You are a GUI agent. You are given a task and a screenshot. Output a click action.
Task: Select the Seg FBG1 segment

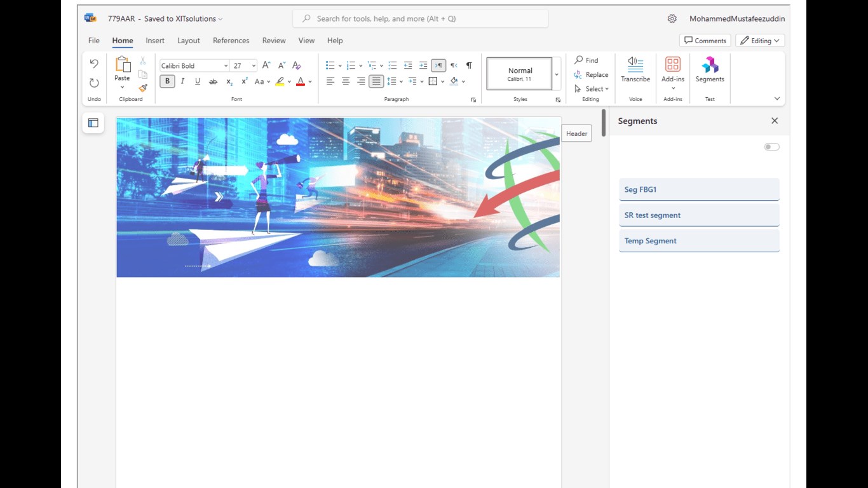pyautogui.click(x=699, y=189)
